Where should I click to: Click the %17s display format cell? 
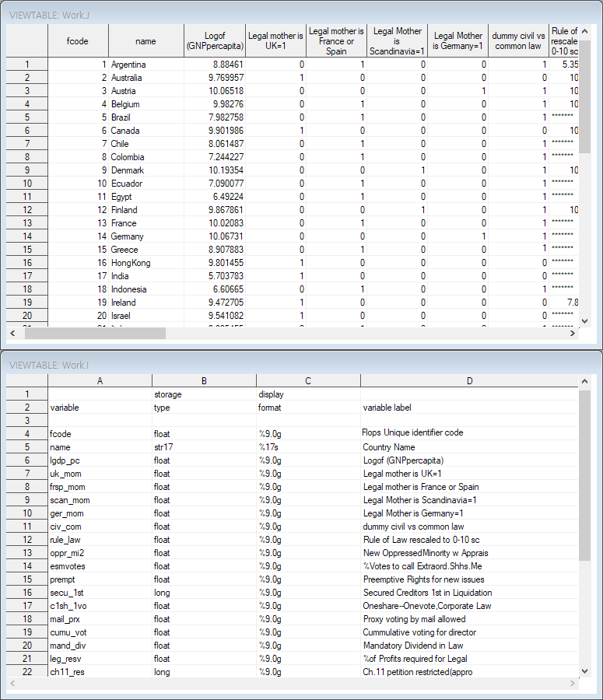click(308, 447)
